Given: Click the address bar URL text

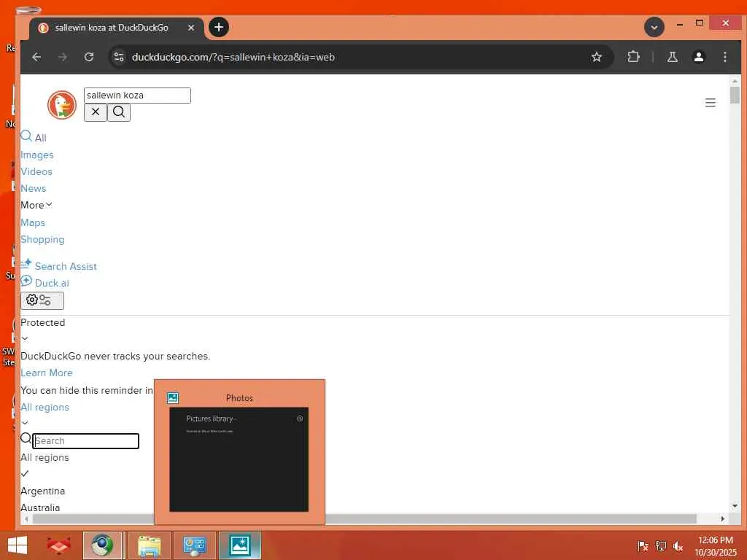Looking at the screenshot, I should point(233,57).
